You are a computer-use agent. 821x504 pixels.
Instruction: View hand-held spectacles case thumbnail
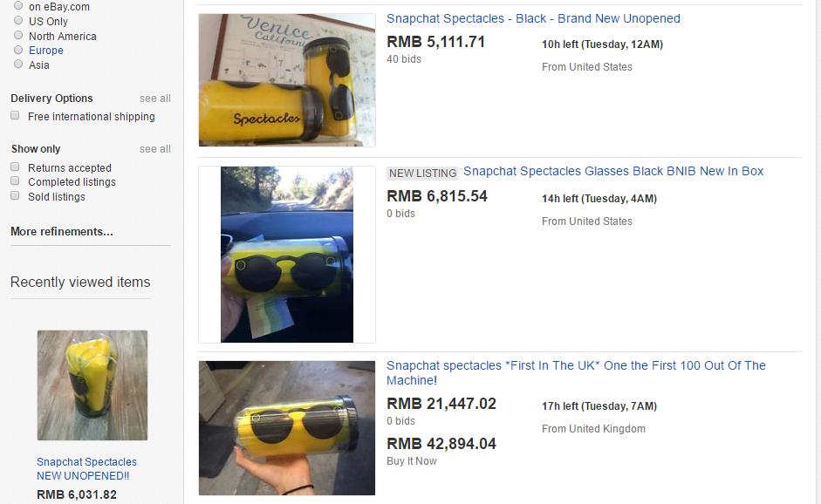[287, 428]
